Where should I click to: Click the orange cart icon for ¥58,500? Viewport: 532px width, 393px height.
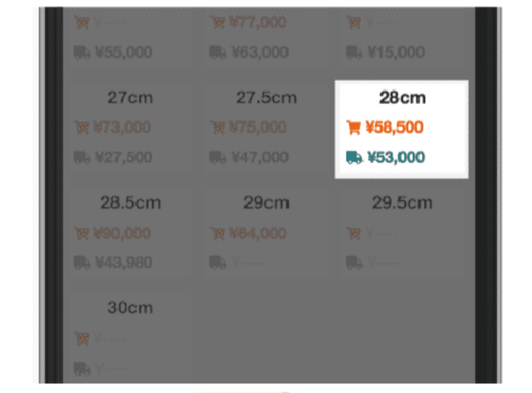click(353, 127)
